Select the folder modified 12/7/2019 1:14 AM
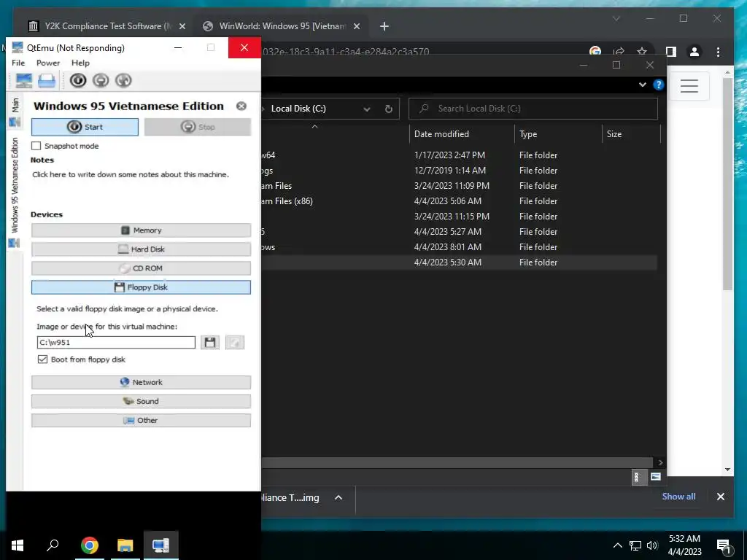This screenshot has height=560, width=747. [460, 171]
